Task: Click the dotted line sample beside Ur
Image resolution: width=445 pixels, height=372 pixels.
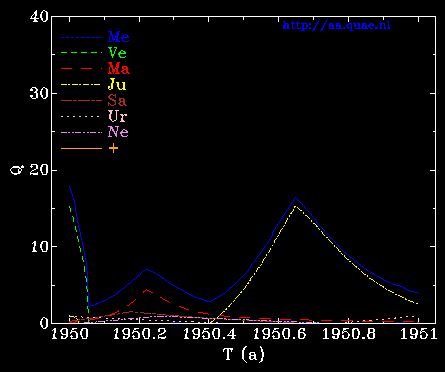Action: click(81, 116)
